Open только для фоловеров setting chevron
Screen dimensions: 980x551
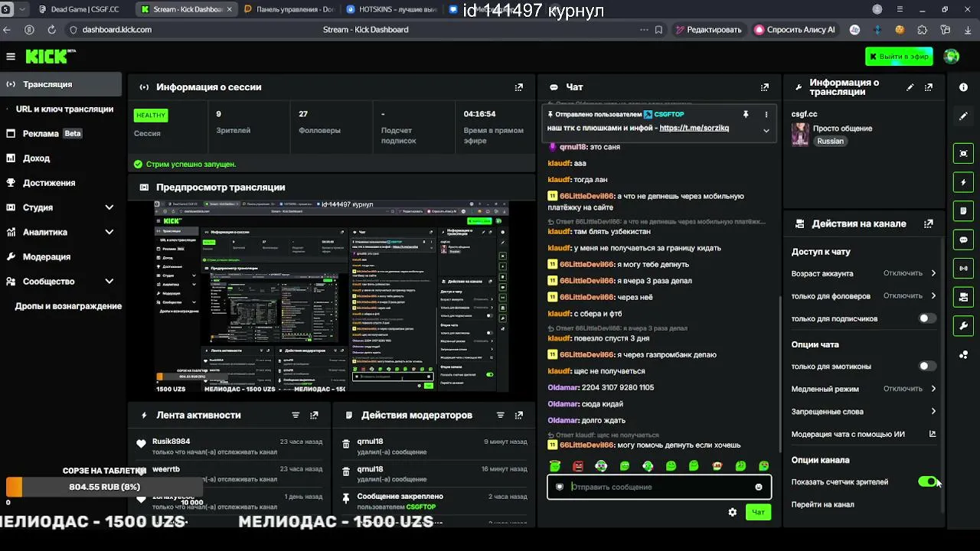(933, 295)
